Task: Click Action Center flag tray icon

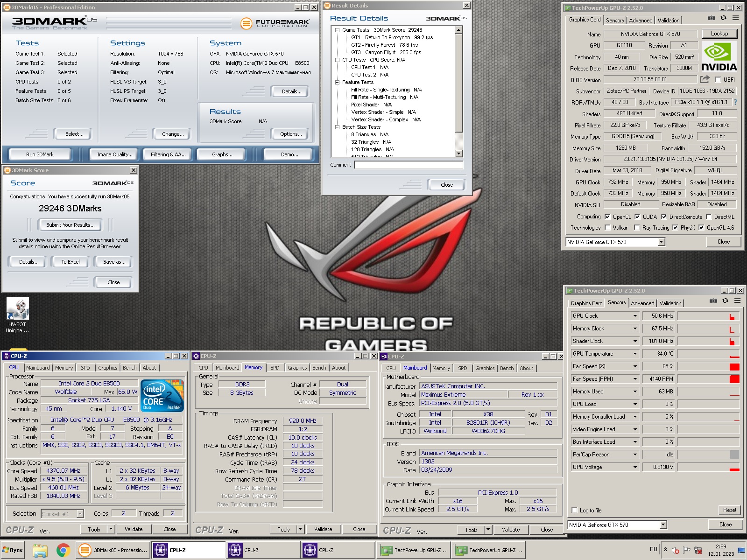Action: [687, 550]
